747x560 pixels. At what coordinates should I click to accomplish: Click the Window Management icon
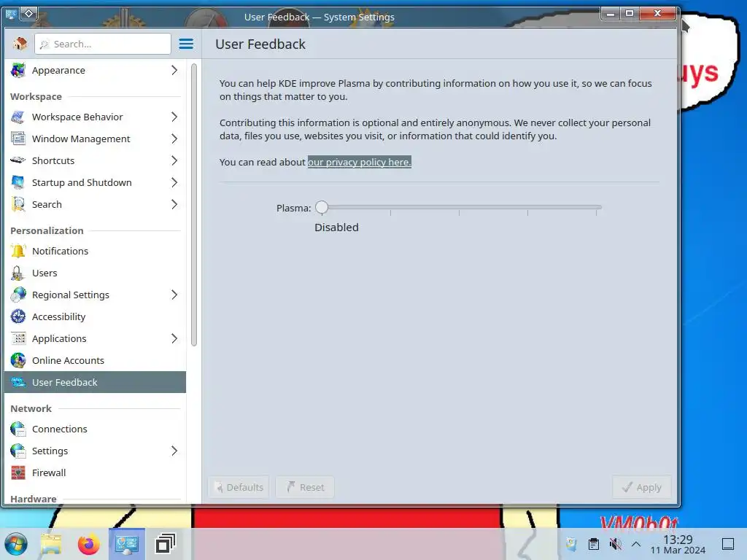coord(18,139)
